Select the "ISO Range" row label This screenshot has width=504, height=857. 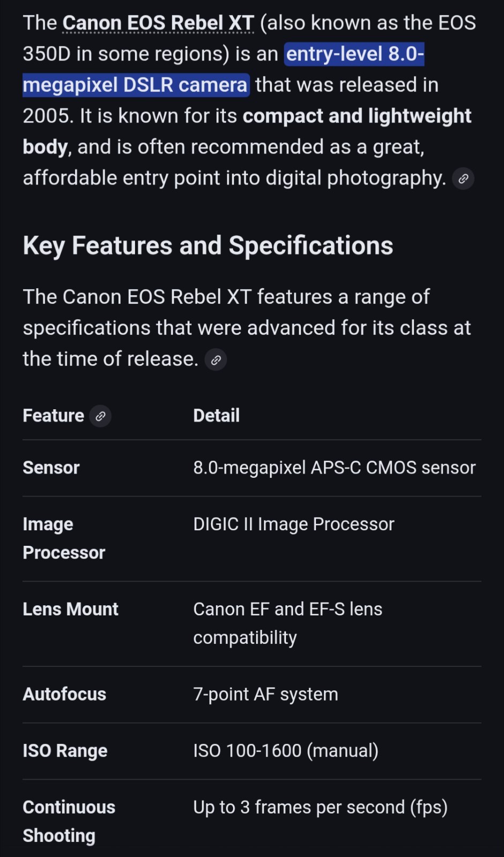click(x=65, y=751)
